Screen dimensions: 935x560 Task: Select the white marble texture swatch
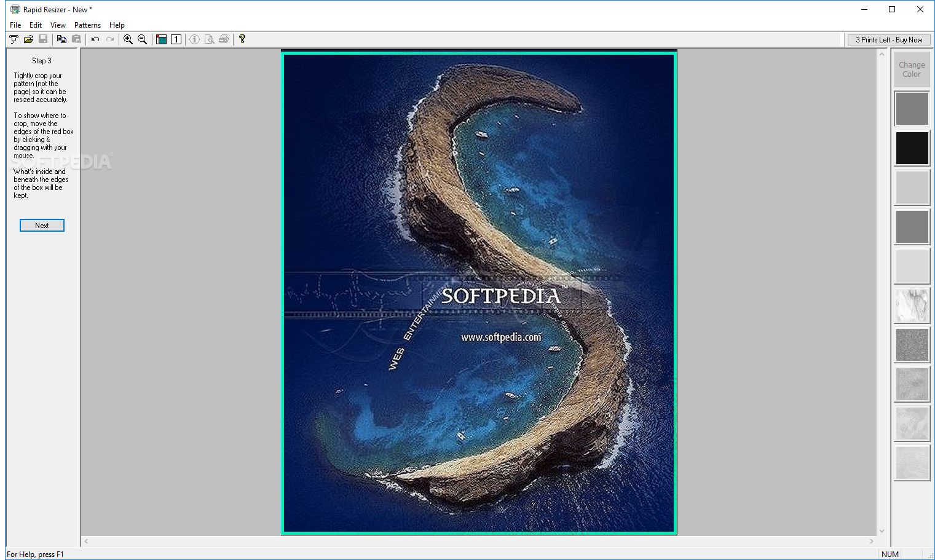click(912, 306)
